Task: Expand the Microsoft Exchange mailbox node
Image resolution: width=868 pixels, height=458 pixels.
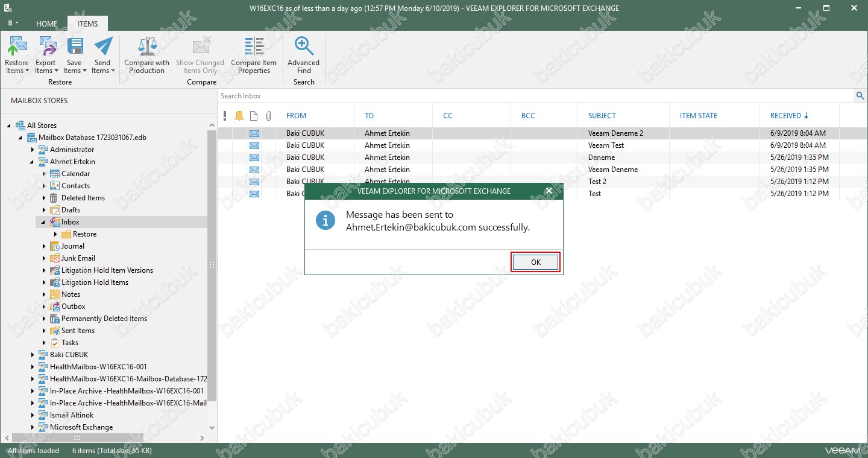Action: click(x=33, y=427)
